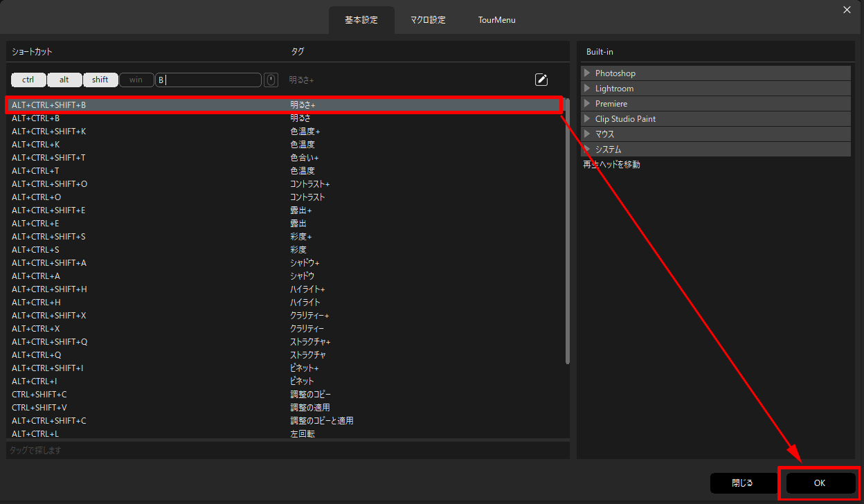864x504 pixels.
Task: Select the 基本設定 tab
Action: coord(361,20)
